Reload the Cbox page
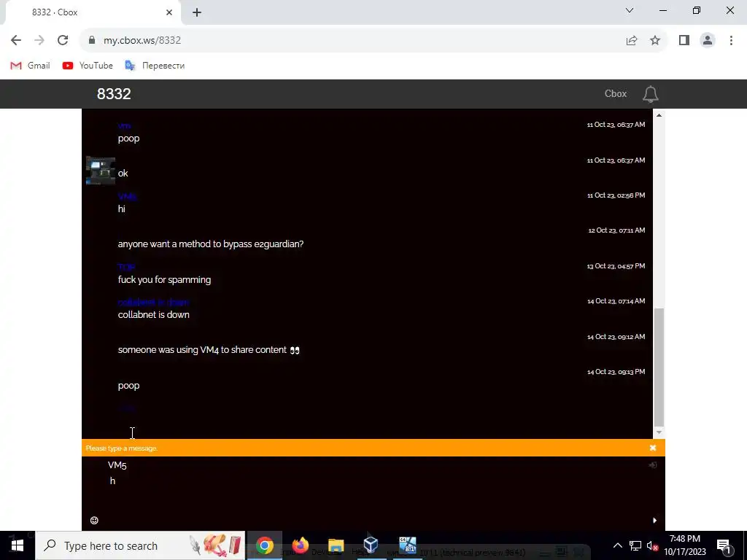Image resolution: width=747 pixels, height=560 pixels. [x=63, y=41]
